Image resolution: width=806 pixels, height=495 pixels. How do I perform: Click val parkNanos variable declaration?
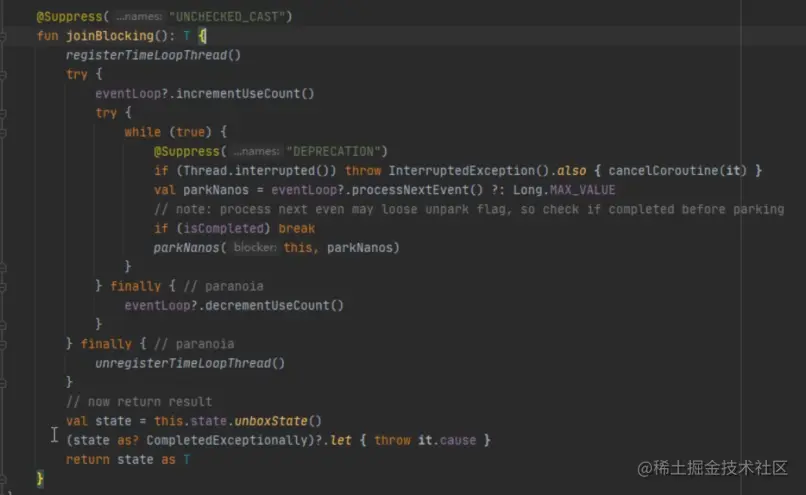[x=201, y=190]
